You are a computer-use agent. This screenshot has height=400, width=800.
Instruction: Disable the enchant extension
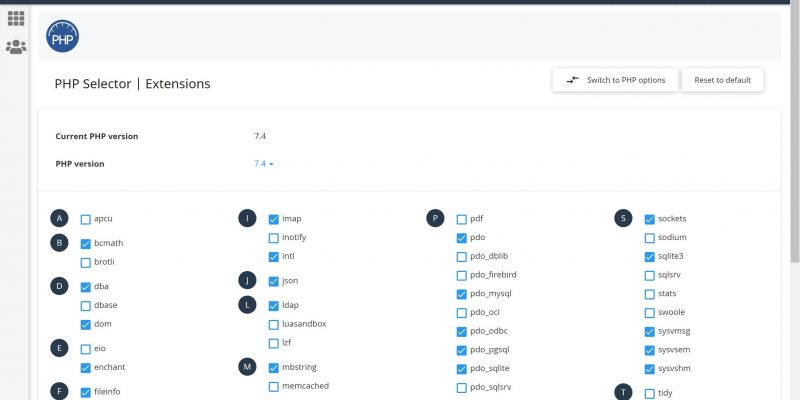click(x=86, y=368)
